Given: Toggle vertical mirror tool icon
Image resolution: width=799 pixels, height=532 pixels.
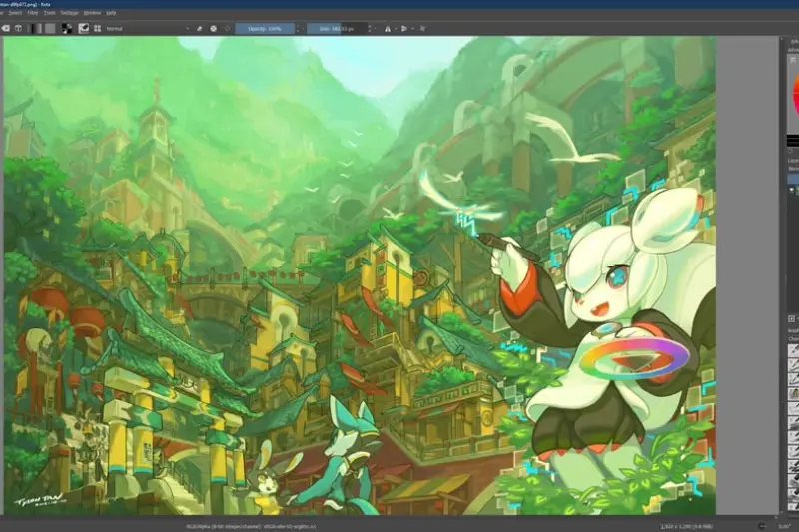Looking at the screenshot, I should [x=404, y=29].
